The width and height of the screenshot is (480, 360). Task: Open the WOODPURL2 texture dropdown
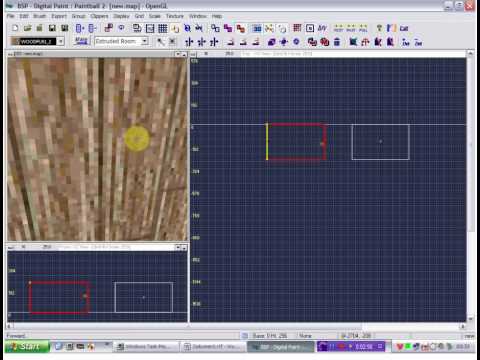(61, 41)
